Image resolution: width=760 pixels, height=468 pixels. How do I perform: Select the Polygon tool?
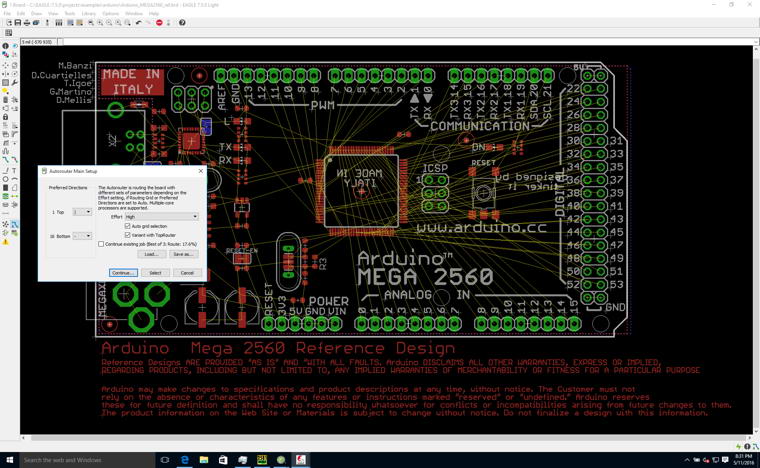click(x=15, y=187)
